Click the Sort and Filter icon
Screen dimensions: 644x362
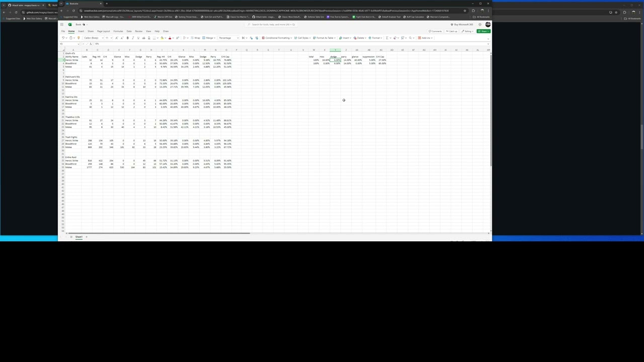pyautogui.click(x=403, y=38)
